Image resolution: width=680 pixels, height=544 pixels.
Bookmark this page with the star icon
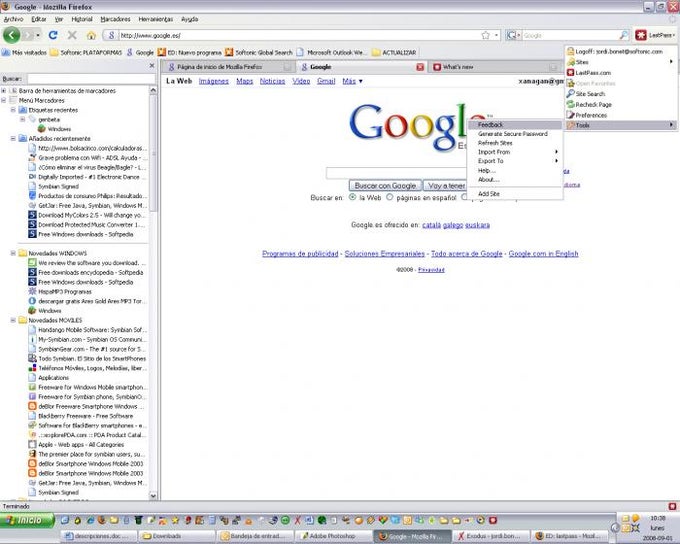[x=486, y=35]
